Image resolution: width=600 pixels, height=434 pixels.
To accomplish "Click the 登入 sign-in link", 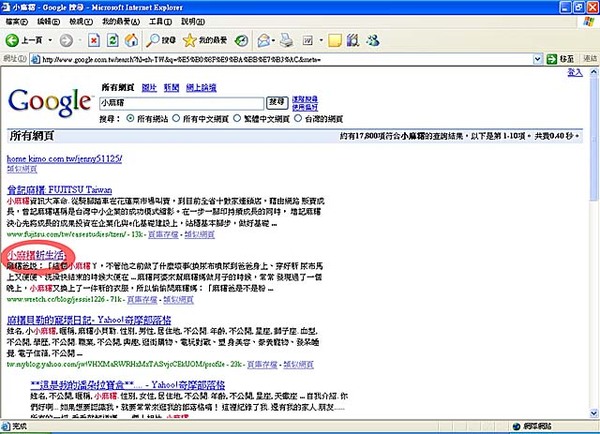I will (575, 72).
